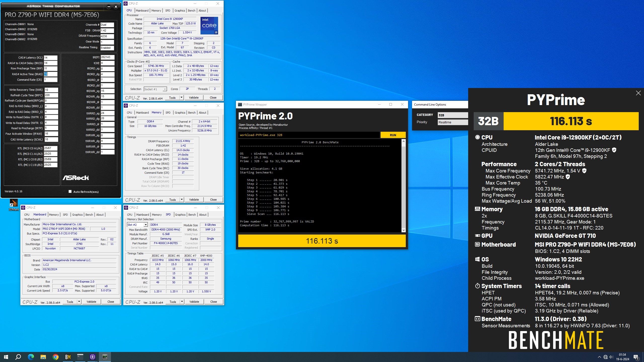Click the workload-PYPrime.exe 32B command field
Image resolution: width=644 pixels, height=362 pixels.
pos(309,135)
